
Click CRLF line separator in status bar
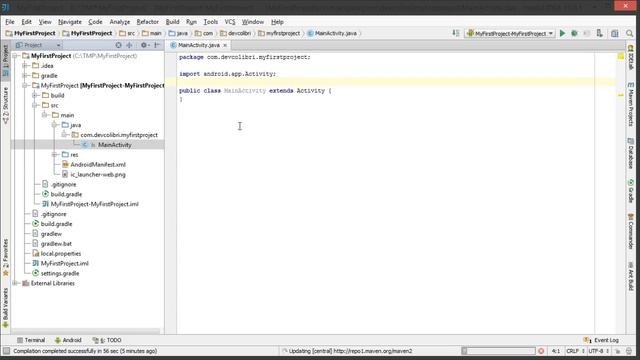(x=575, y=351)
